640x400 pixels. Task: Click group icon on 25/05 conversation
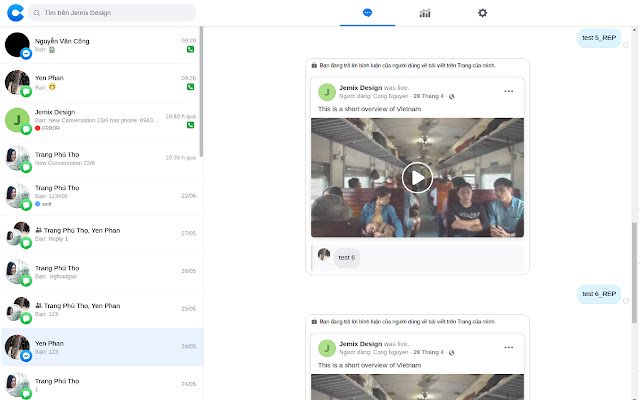coord(38,305)
